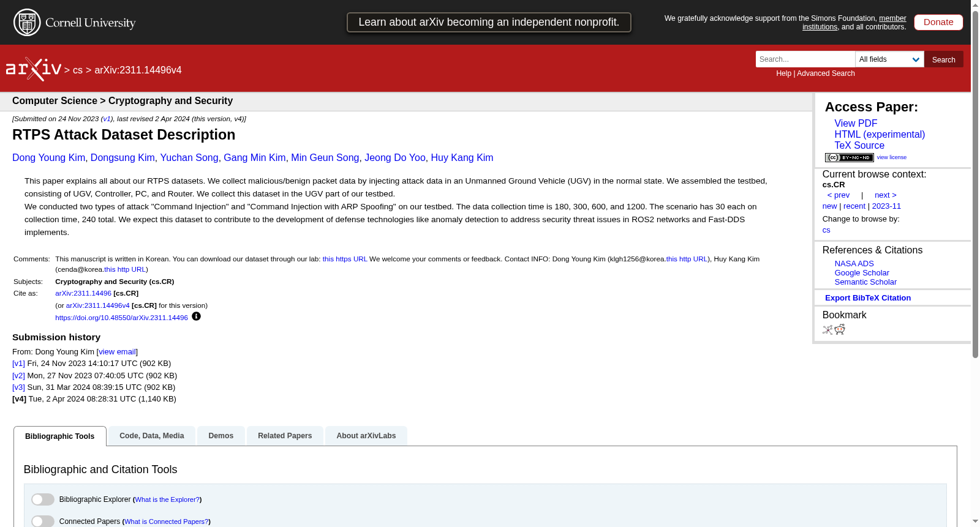Open the Help link under search
Screen dimensions: 980x527
pyautogui.click(x=783, y=73)
